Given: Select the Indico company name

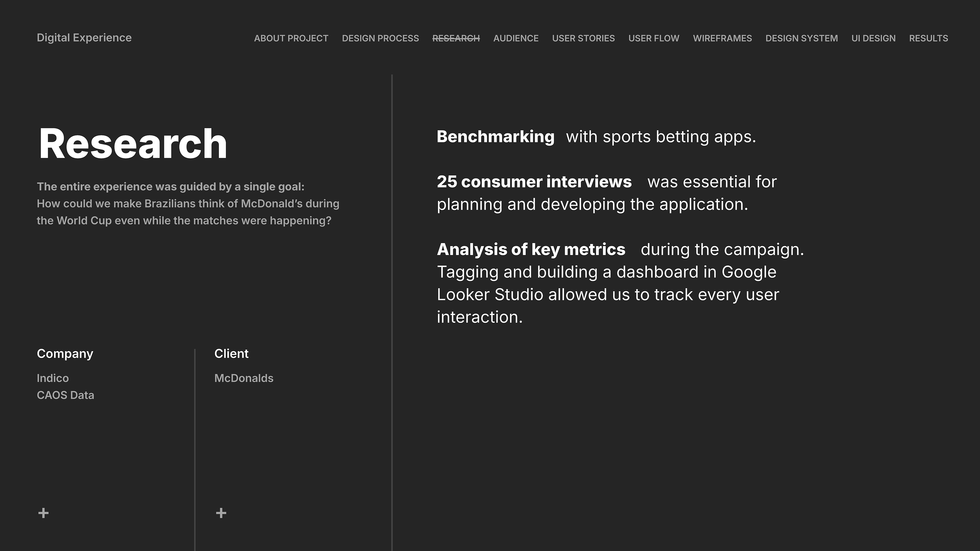Looking at the screenshot, I should [53, 378].
